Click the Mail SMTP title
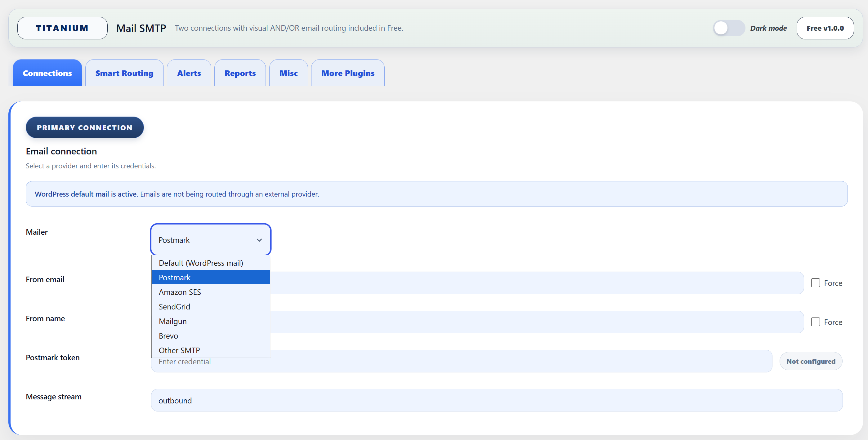This screenshot has width=868, height=440. [x=141, y=28]
